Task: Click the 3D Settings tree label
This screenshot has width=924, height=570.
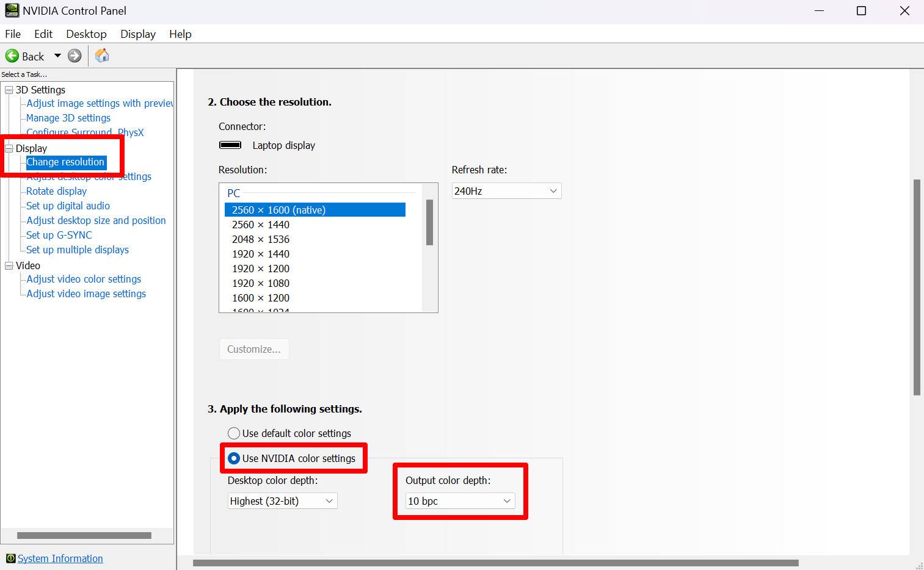Action: pyautogui.click(x=40, y=90)
